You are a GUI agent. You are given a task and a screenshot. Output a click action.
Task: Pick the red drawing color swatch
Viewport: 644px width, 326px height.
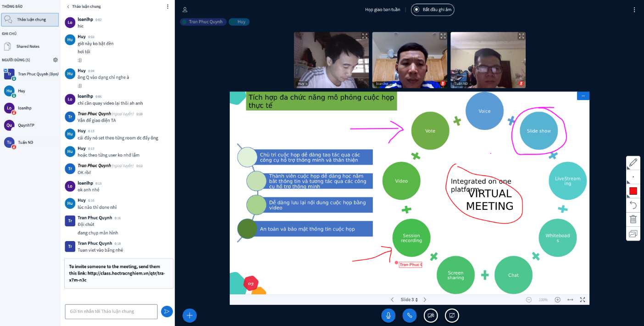[x=633, y=191]
